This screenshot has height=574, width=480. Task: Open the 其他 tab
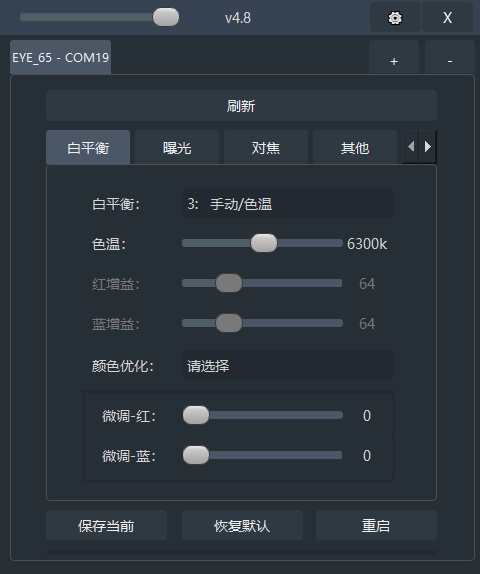[x=355, y=148]
